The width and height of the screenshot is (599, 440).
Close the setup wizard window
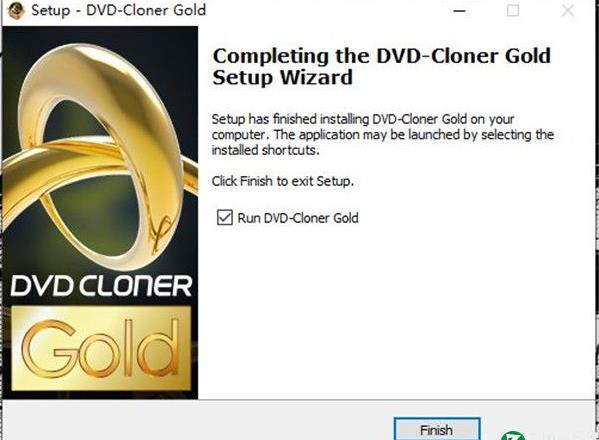point(568,11)
